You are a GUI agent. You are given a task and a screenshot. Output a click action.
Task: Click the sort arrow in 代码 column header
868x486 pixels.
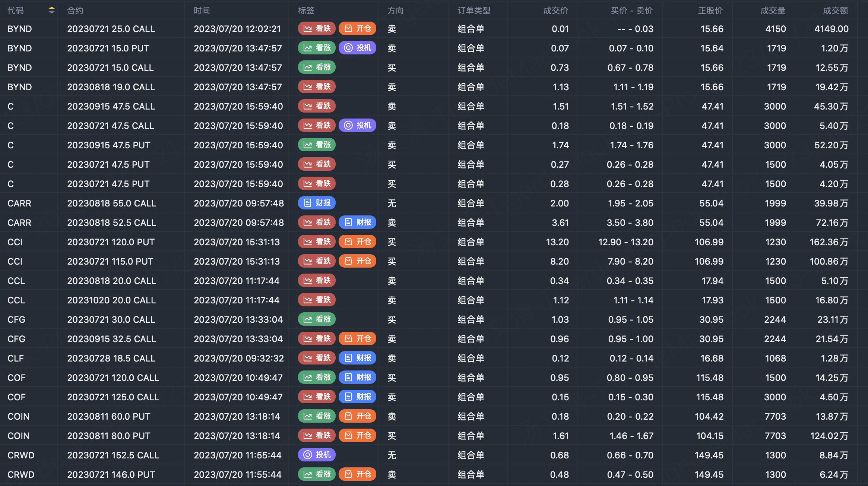tap(52, 10)
